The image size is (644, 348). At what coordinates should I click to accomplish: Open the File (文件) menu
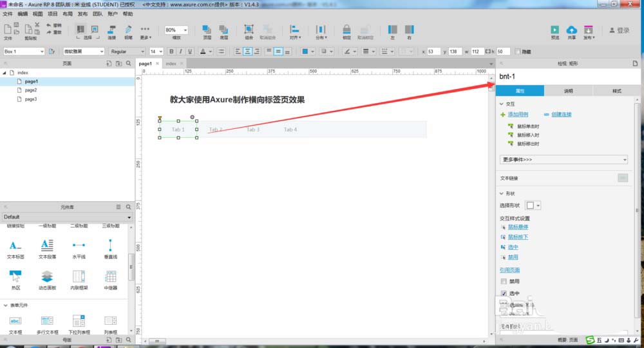click(x=8, y=14)
